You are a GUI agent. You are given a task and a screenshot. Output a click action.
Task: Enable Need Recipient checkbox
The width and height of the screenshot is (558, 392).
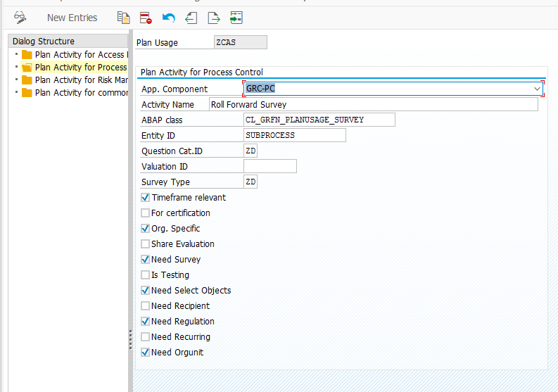145,306
